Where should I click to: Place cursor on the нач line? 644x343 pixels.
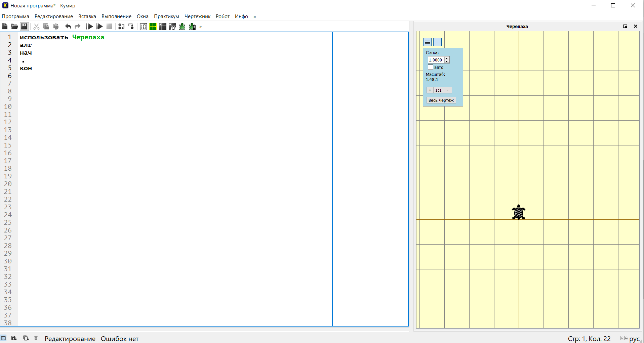tap(26, 53)
